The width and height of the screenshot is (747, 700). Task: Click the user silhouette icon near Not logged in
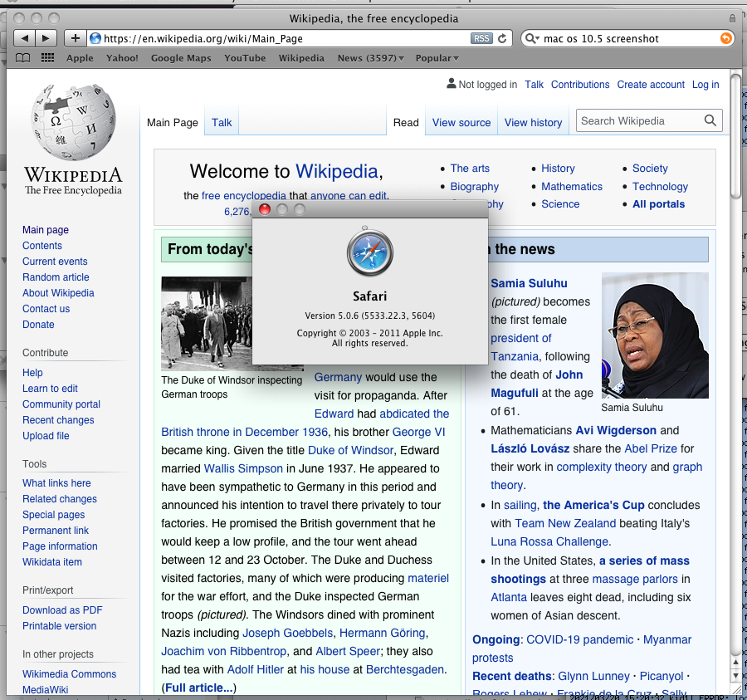pyautogui.click(x=451, y=84)
